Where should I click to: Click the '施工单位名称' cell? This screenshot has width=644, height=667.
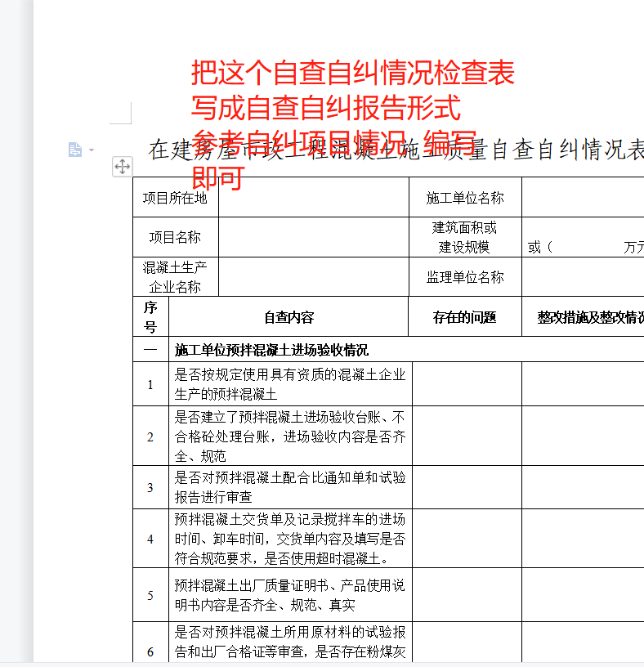[465, 197]
